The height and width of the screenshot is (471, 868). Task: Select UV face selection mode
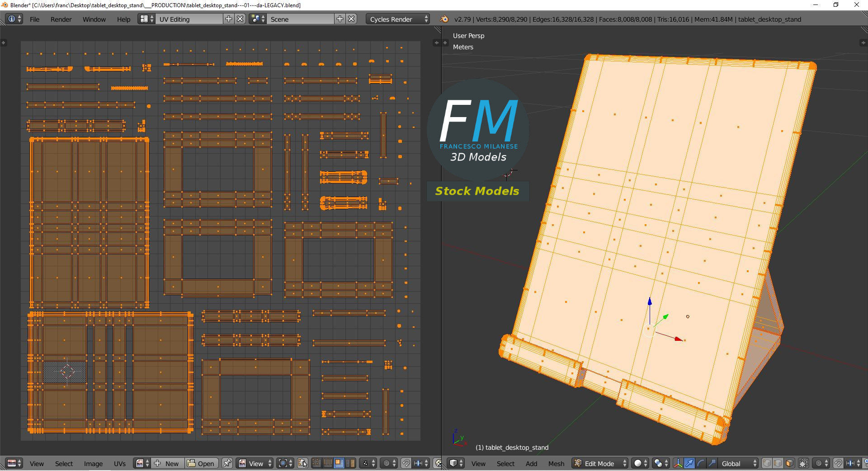point(339,463)
